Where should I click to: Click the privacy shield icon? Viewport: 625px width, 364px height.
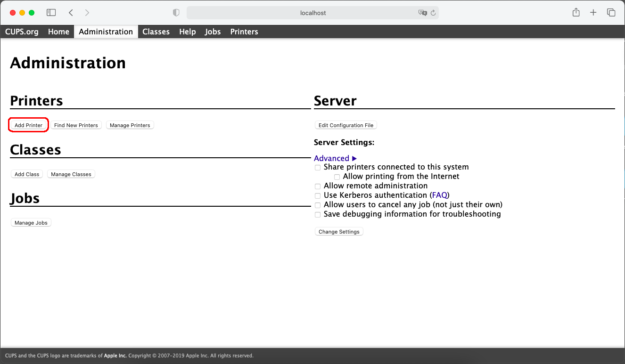176,13
